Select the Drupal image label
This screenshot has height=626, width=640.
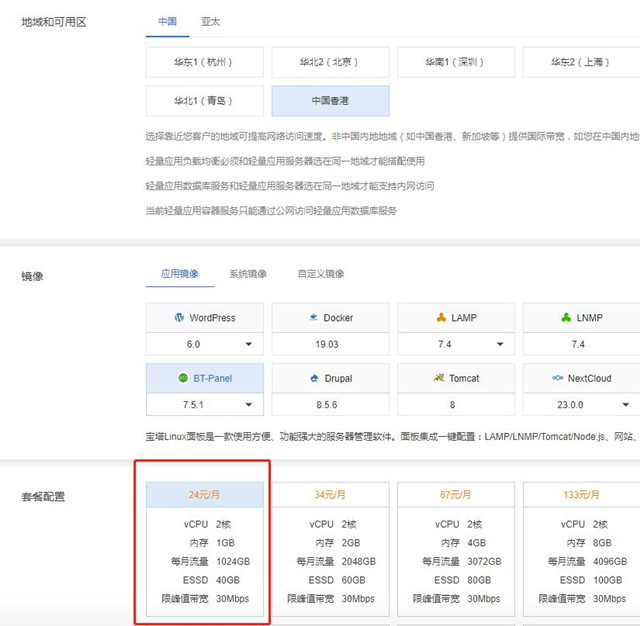click(338, 378)
